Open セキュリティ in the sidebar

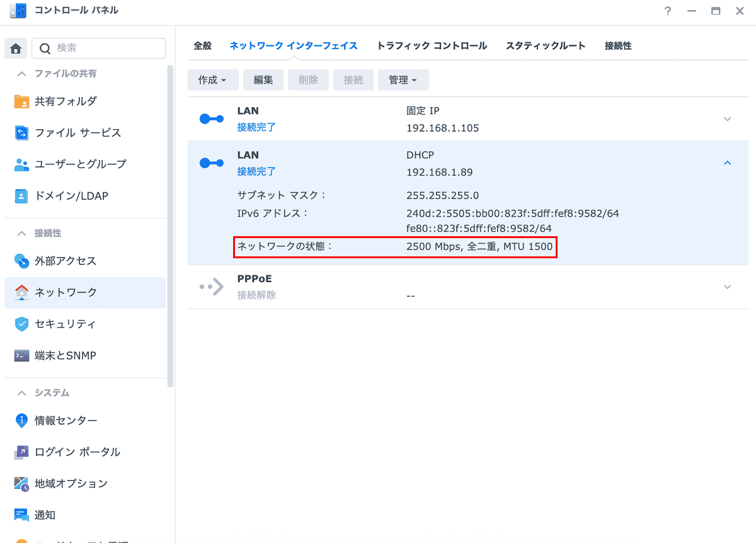(x=85, y=324)
